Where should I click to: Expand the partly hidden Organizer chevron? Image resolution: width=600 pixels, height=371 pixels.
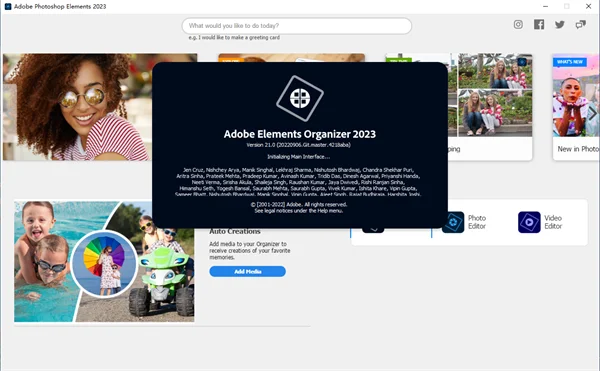(x=373, y=229)
